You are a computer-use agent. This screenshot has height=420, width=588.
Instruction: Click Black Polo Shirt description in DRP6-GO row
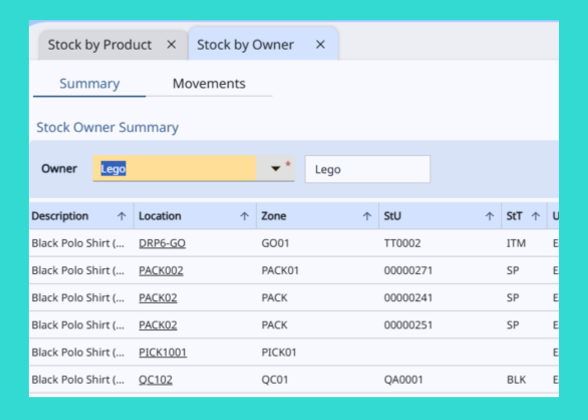click(78, 243)
